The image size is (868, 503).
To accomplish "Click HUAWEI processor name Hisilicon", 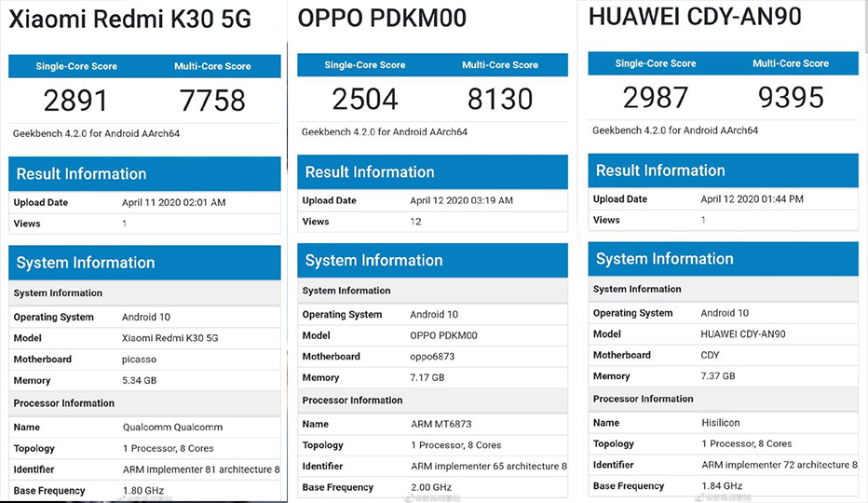I will [x=721, y=423].
